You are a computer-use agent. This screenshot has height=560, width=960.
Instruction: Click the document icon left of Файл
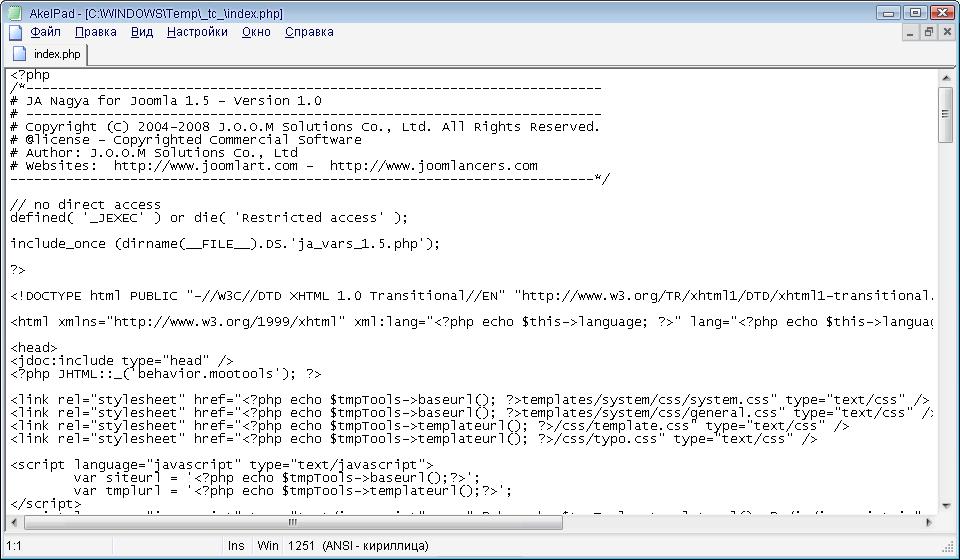[x=15, y=32]
